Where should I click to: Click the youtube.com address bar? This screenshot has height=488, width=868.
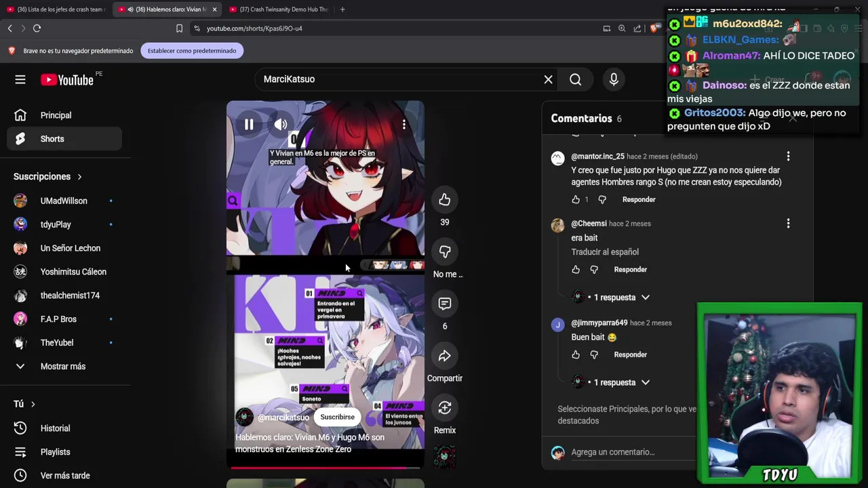(x=393, y=28)
